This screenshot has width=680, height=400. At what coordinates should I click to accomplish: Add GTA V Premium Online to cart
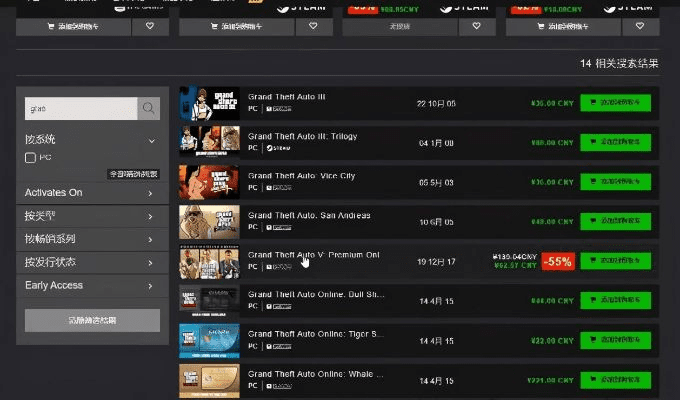click(615, 261)
